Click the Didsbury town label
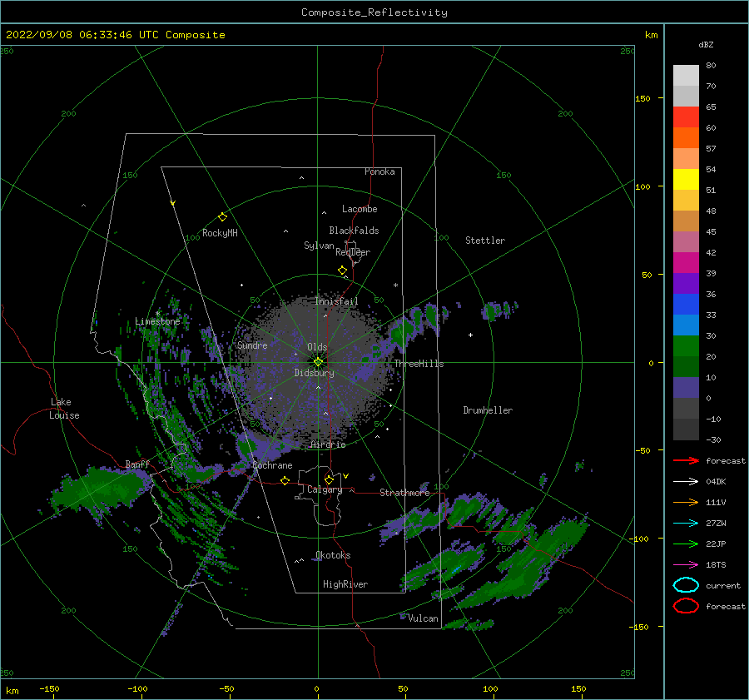The image size is (749, 700). (x=314, y=373)
